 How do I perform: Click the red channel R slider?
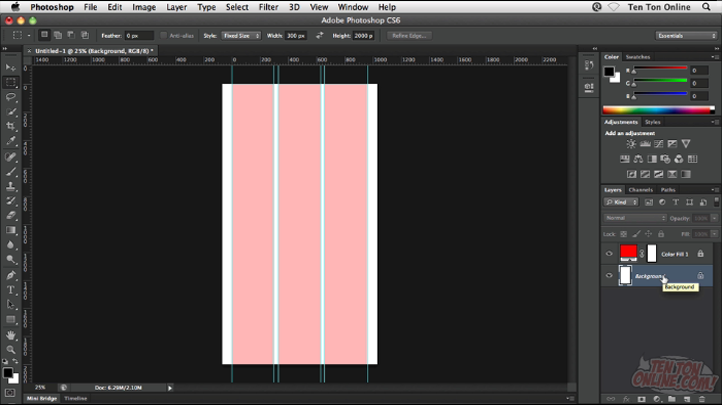point(661,70)
